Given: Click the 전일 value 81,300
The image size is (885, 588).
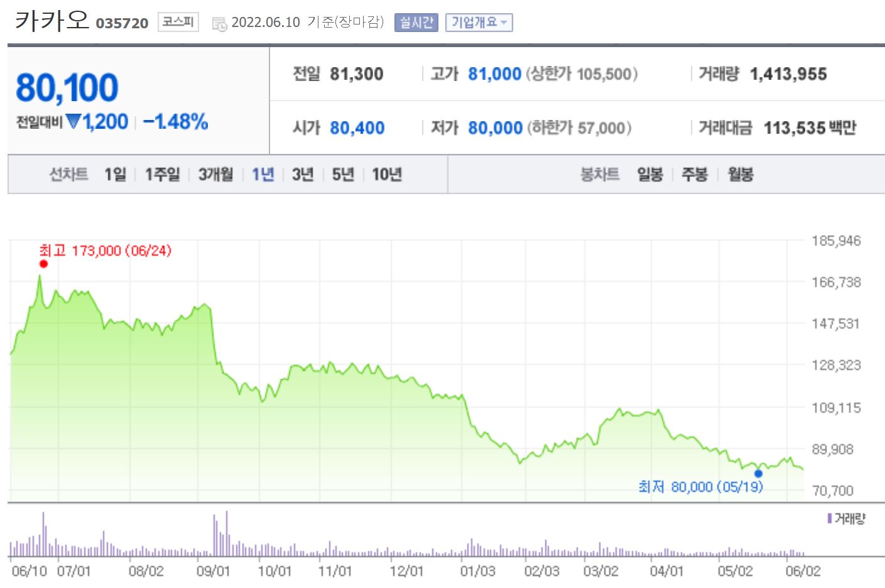Looking at the screenshot, I should pos(357,74).
